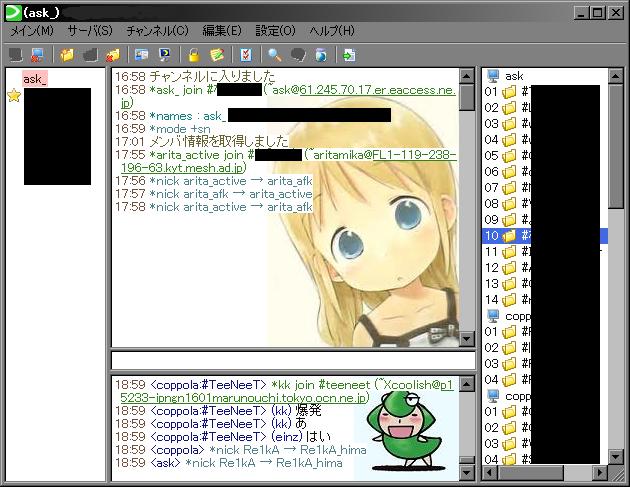
Task: Select ask_ in the member list
Action: point(35,79)
